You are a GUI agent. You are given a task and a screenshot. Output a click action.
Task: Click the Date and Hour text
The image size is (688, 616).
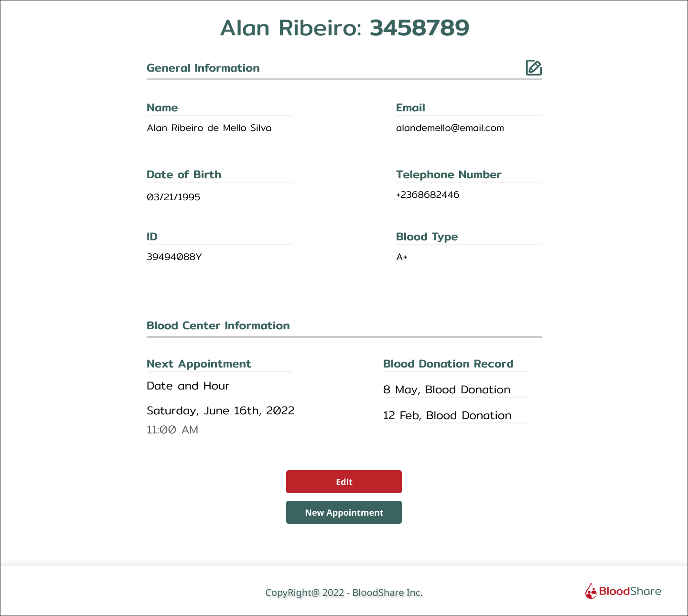pos(188,386)
